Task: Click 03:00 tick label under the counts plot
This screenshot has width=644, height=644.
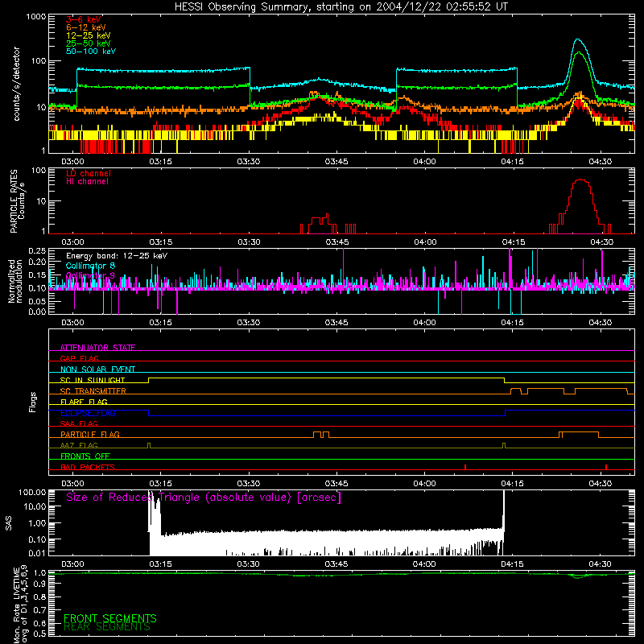Action: [72, 162]
